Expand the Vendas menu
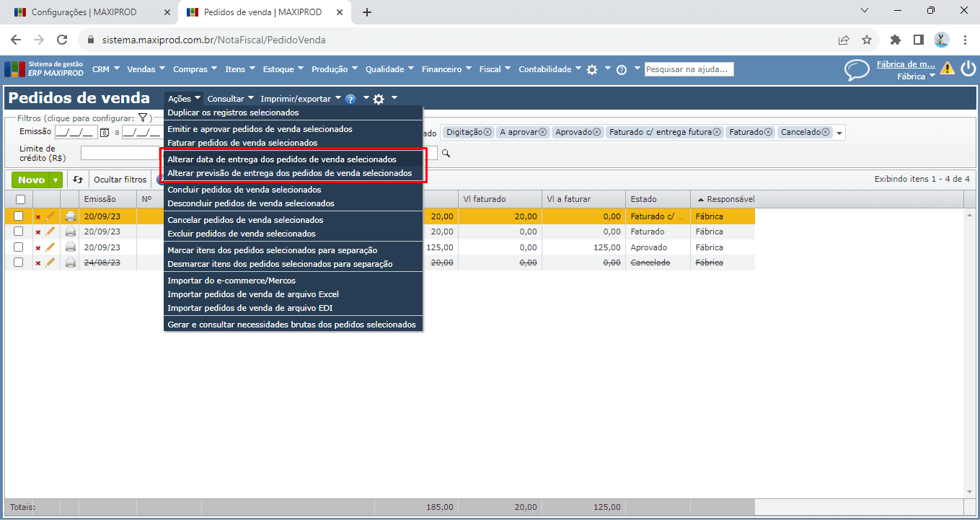 [146, 69]
